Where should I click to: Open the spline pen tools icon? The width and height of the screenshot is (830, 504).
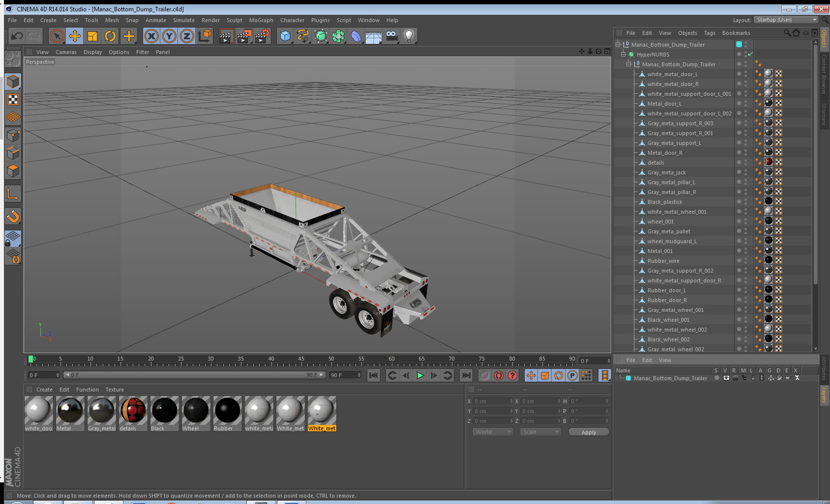click(303, 36)
